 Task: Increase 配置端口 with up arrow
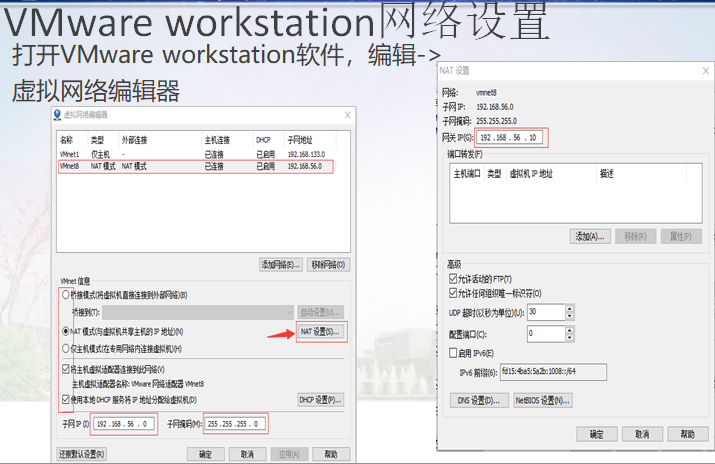point(570,330)
